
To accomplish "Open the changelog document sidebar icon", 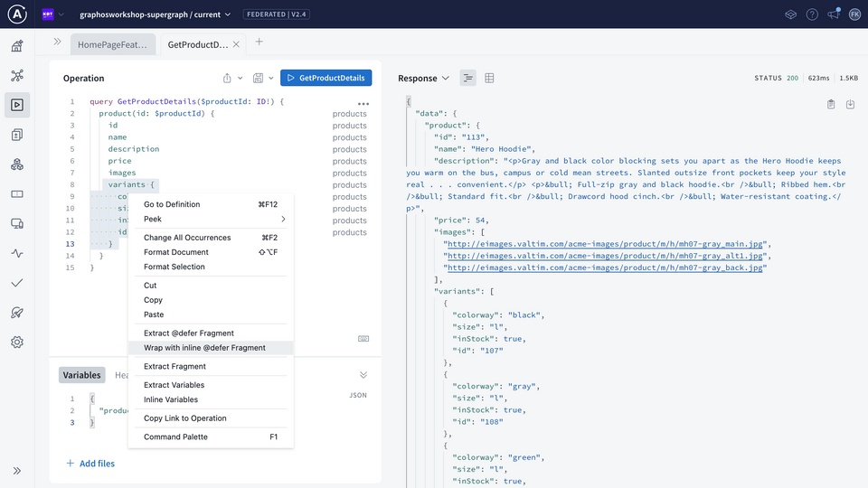I will 17,135.
